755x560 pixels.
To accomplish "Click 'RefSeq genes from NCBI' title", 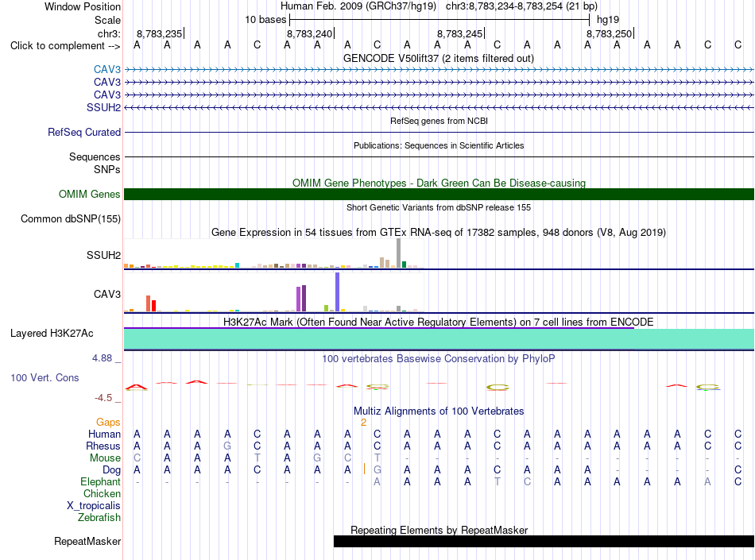I will [439, 121].
